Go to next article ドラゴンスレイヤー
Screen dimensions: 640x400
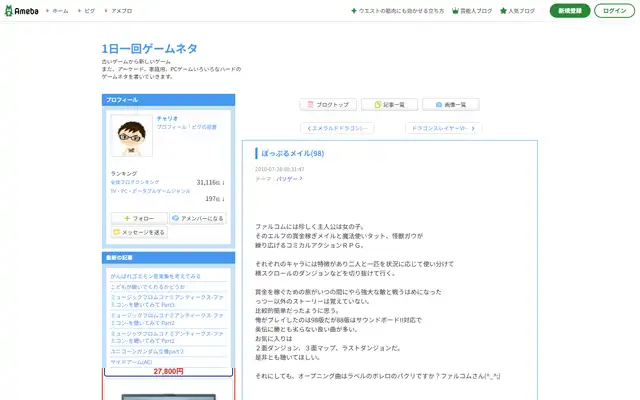443,128
